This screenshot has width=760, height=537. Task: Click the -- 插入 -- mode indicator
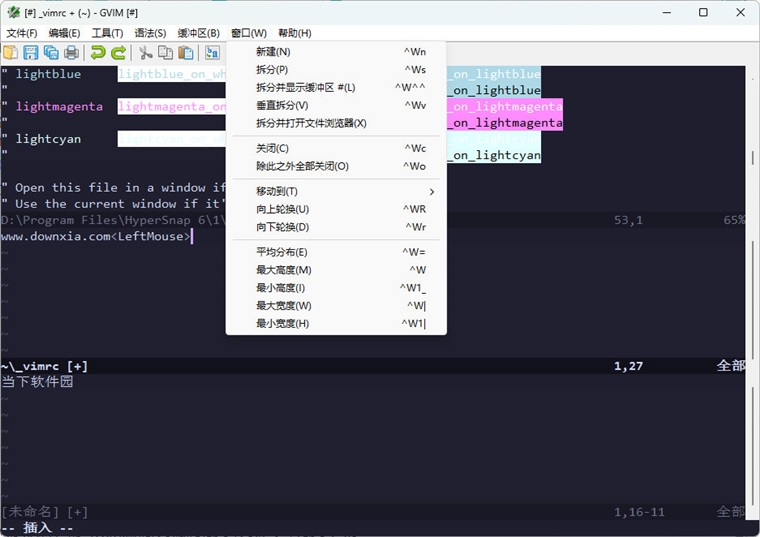[37, 528]
